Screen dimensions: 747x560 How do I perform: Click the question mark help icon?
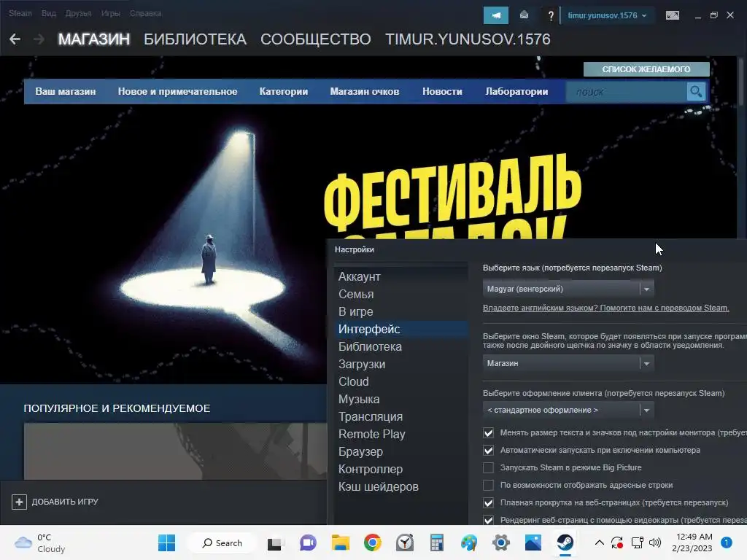[551, 16]
